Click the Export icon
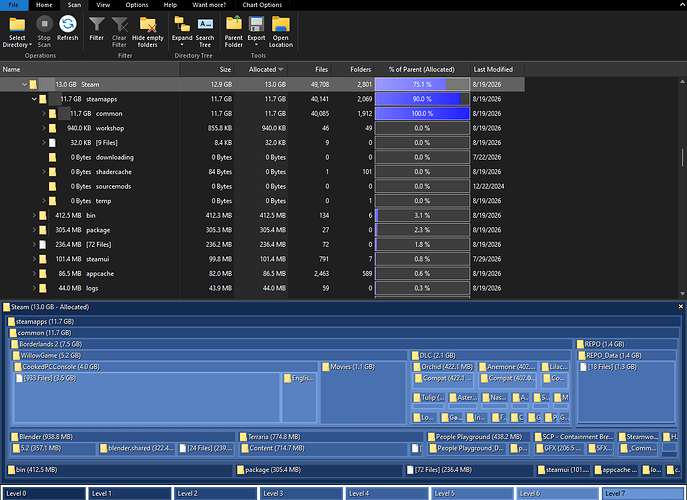 coord(256,24)
